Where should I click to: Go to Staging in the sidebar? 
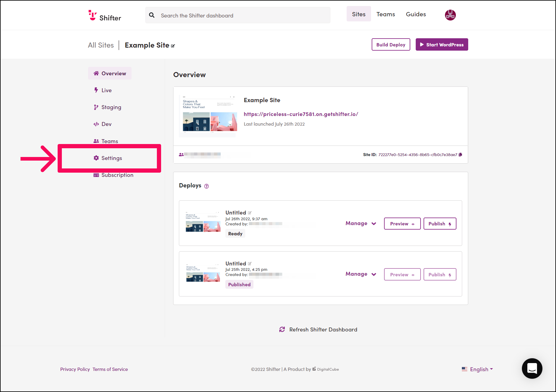107,107
